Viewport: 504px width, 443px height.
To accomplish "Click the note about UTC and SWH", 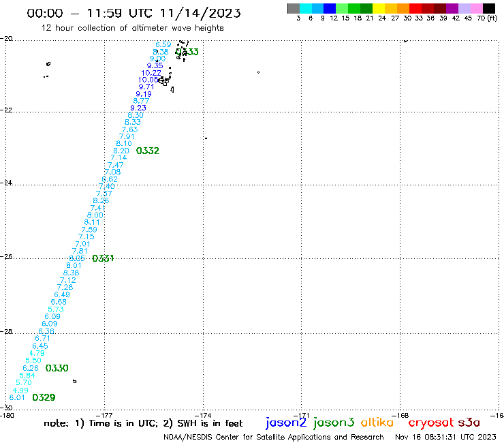I will (143, 423).
